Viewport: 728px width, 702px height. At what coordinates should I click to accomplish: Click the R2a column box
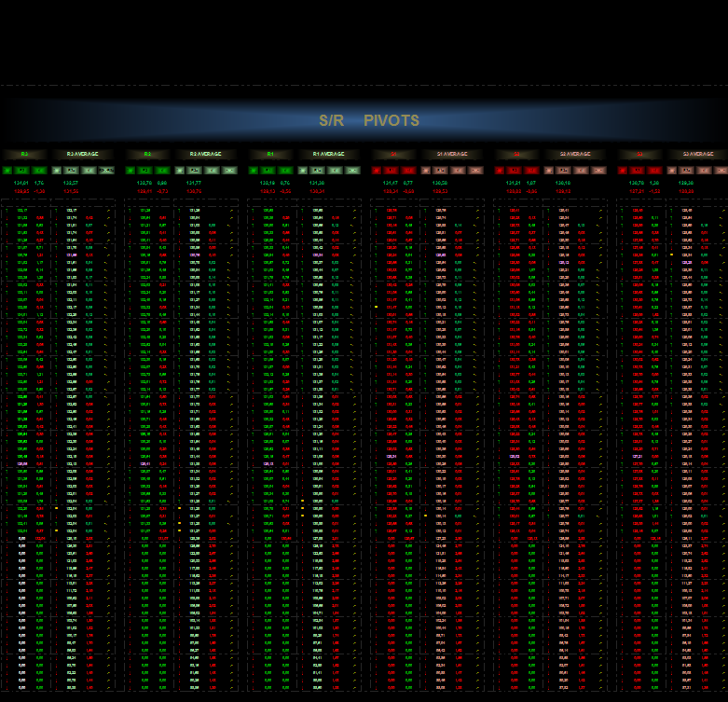coord(194,171)
